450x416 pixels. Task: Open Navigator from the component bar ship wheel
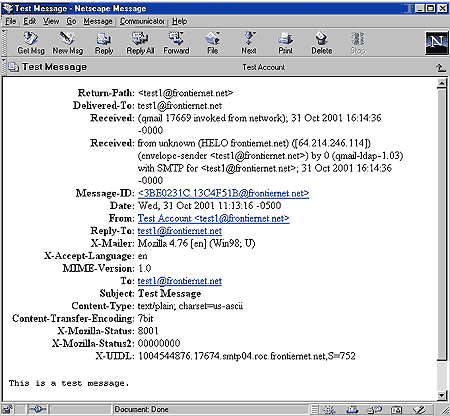click(330, 410)
